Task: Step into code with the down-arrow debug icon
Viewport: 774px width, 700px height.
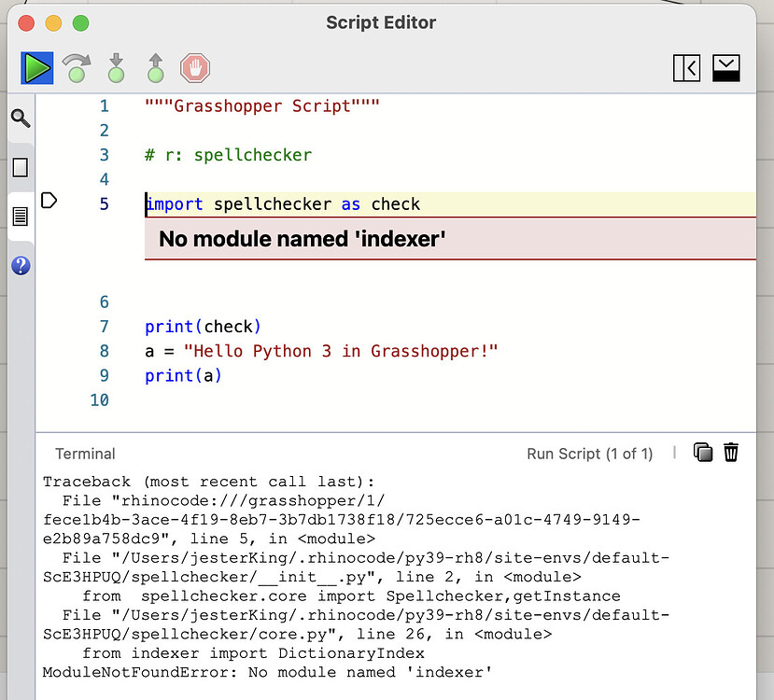Action: [x=115, y=67]
